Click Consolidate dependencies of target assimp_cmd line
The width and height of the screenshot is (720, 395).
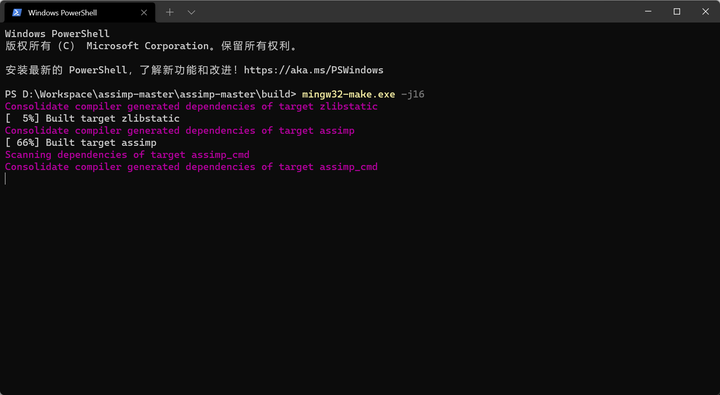191,167
